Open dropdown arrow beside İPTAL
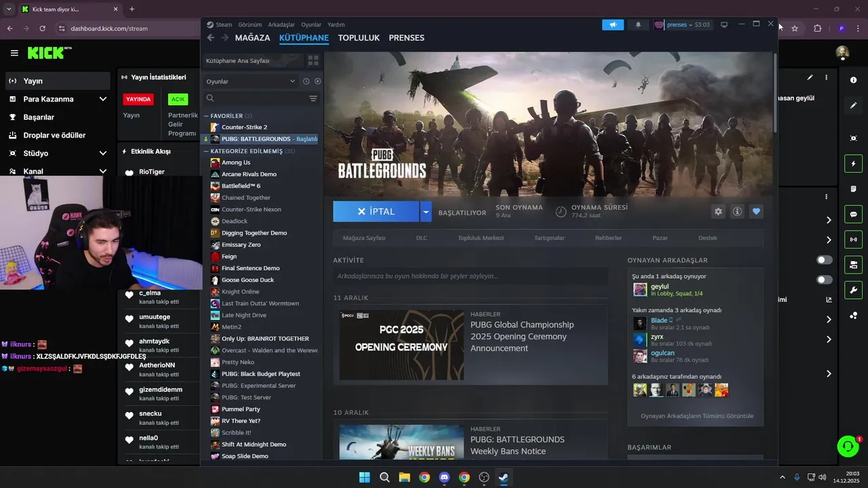This screenshot has width=868, height=488. tap(426, 211)
